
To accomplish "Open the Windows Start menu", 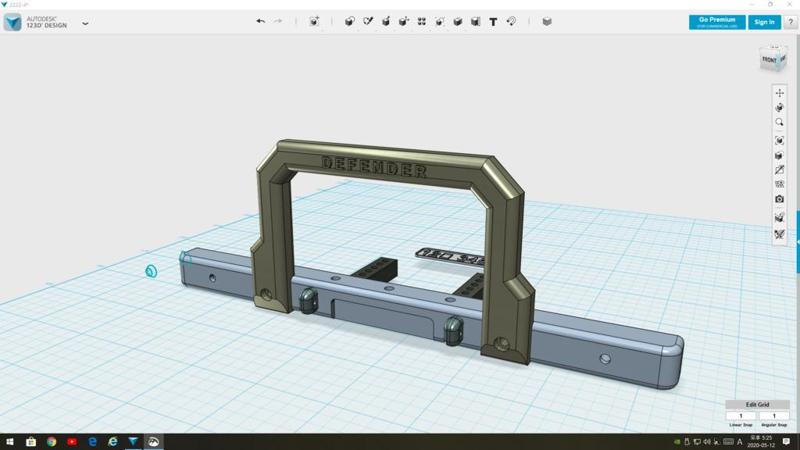I will point(10,441).
